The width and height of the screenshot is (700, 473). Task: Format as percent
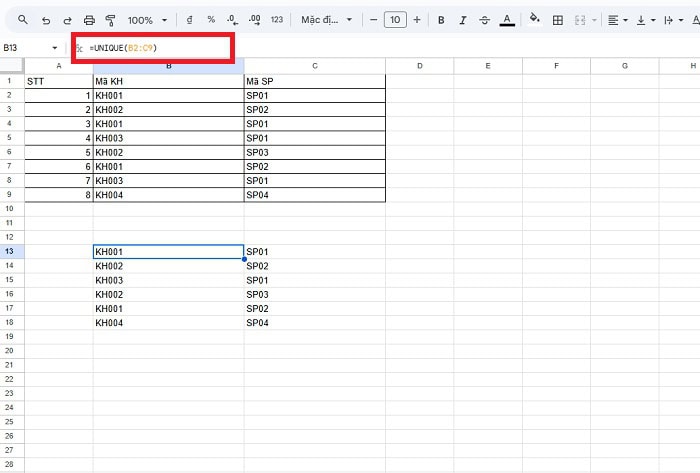[211, 20]
